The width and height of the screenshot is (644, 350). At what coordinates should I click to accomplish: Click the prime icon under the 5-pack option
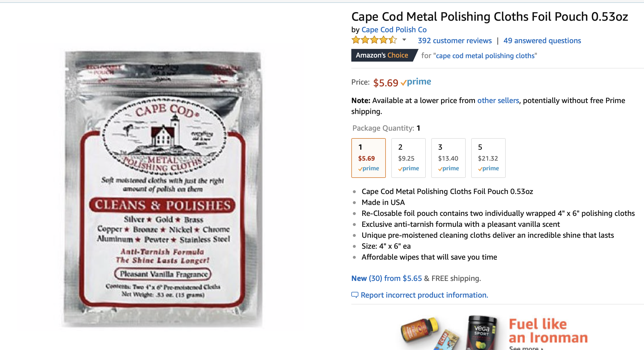click(488, 168)
